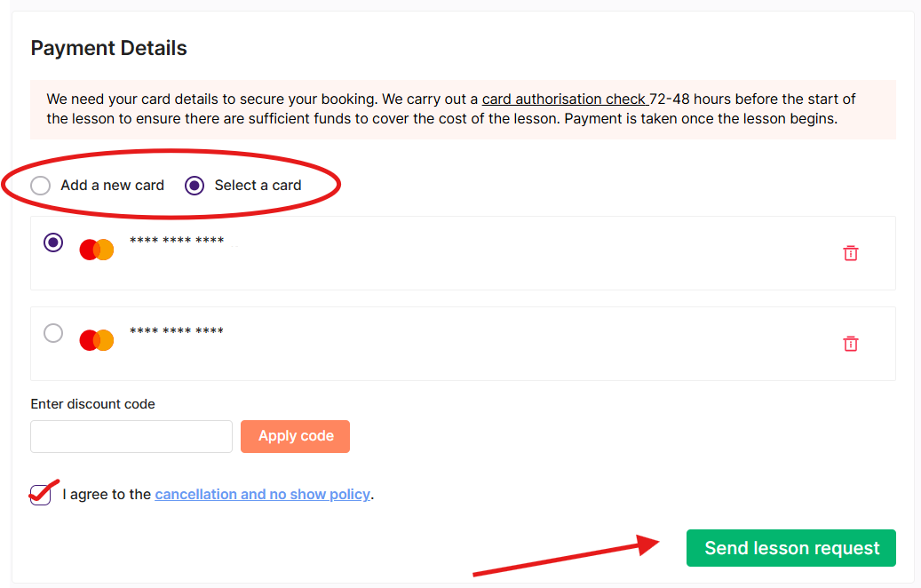The image size is (921, 588).
Task: Click the 'Select a card' label text
Action: coord(258,186)
